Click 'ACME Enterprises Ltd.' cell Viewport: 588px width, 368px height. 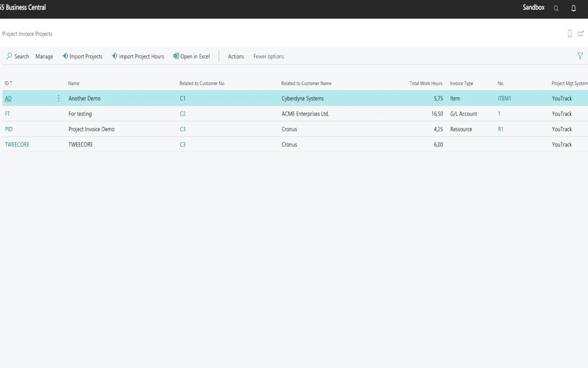pyautogui.click(x=305, y=114)
